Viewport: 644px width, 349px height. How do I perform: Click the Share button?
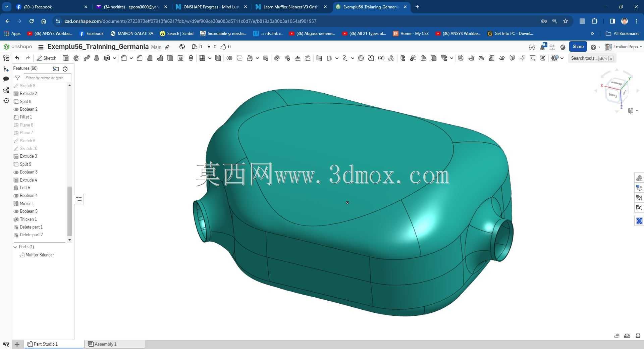coord(578,47)
